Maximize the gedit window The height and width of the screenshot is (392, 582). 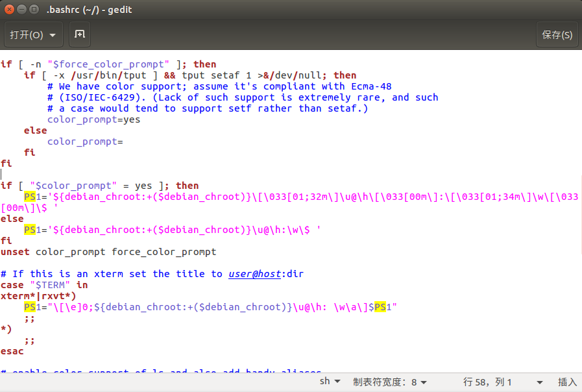coord(34,9)
